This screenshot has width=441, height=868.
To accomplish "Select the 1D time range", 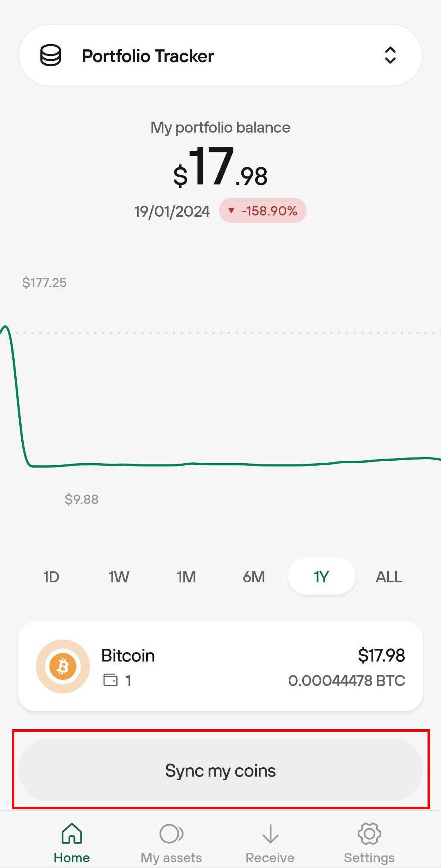I will click(x=51, y=577).
